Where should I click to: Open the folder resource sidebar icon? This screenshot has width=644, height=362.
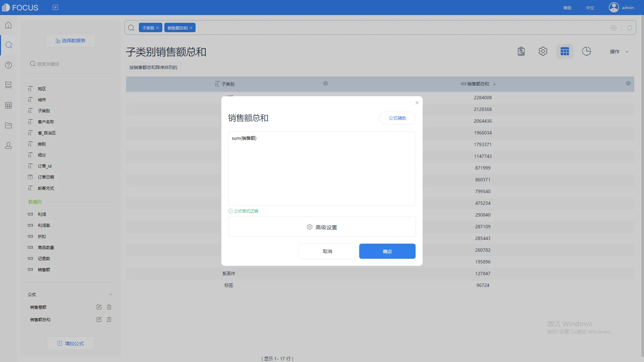tap(8, 125)
